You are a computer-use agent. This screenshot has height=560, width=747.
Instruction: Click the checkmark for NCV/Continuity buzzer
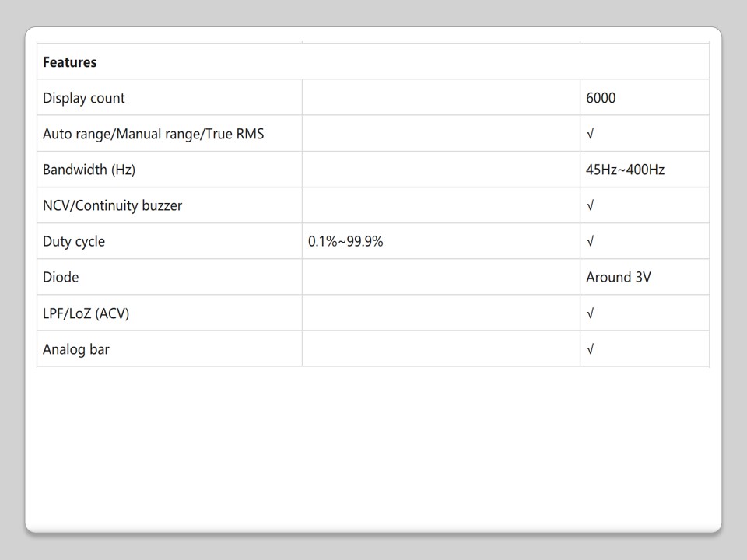tap(591, 205)
